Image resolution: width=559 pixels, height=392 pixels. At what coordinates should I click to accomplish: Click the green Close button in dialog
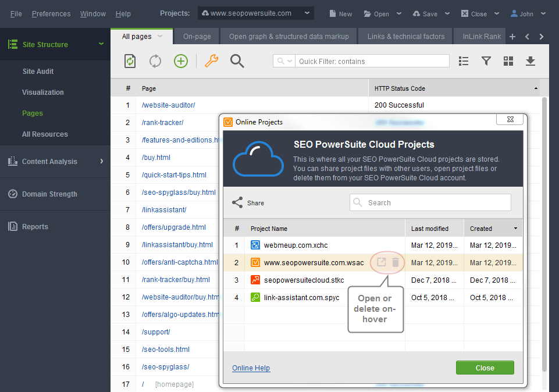pyautogui.click(x=485, y=368)
